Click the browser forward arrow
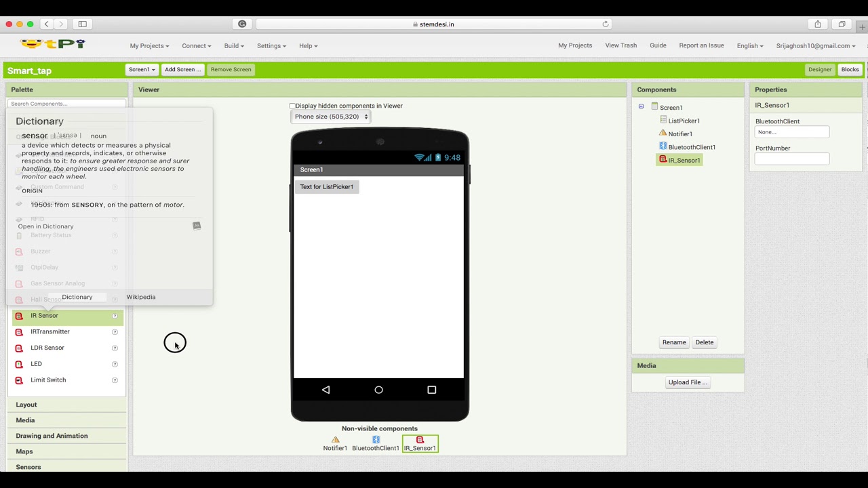Viewport: 868px width, 488px height. (61, 24)
